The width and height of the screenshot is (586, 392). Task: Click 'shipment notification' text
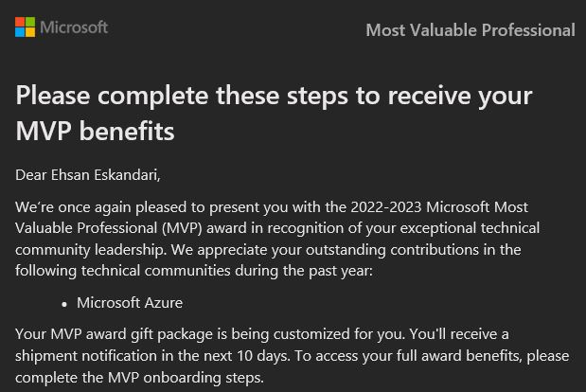click(86, 356)
